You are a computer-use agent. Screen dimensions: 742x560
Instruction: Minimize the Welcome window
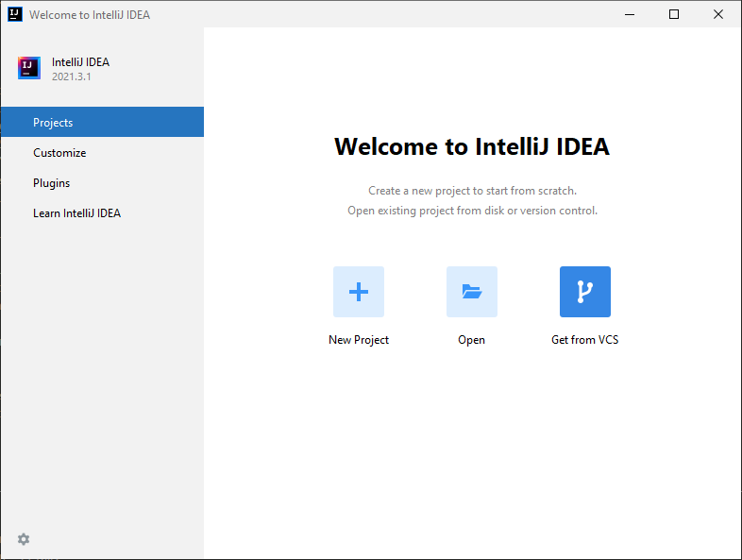(630, 14)
